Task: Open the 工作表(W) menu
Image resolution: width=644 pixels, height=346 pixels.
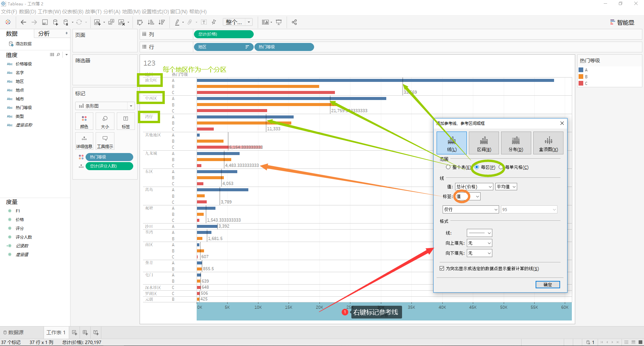Action: (49, 12)
